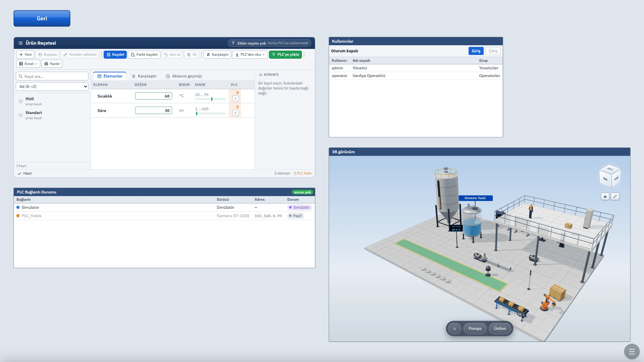Select the admin user row
The width and height of the screenshot is (644, 362).
(x=416, y=68)
